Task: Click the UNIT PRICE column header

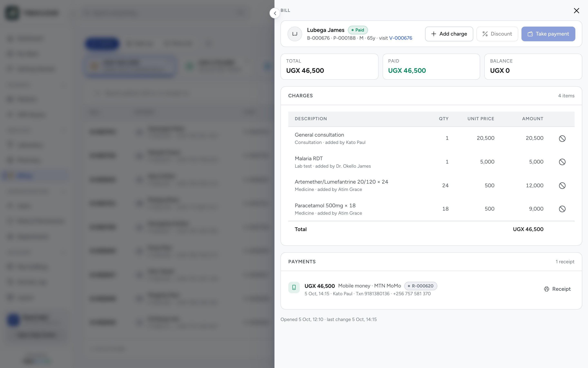Action: click(x=481, y=119)
